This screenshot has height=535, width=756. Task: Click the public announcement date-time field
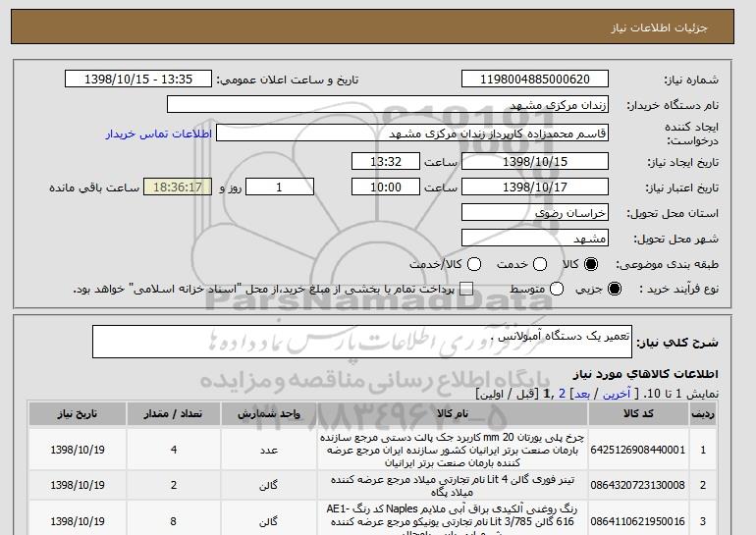pyautogui.click(x=138, y=80)
